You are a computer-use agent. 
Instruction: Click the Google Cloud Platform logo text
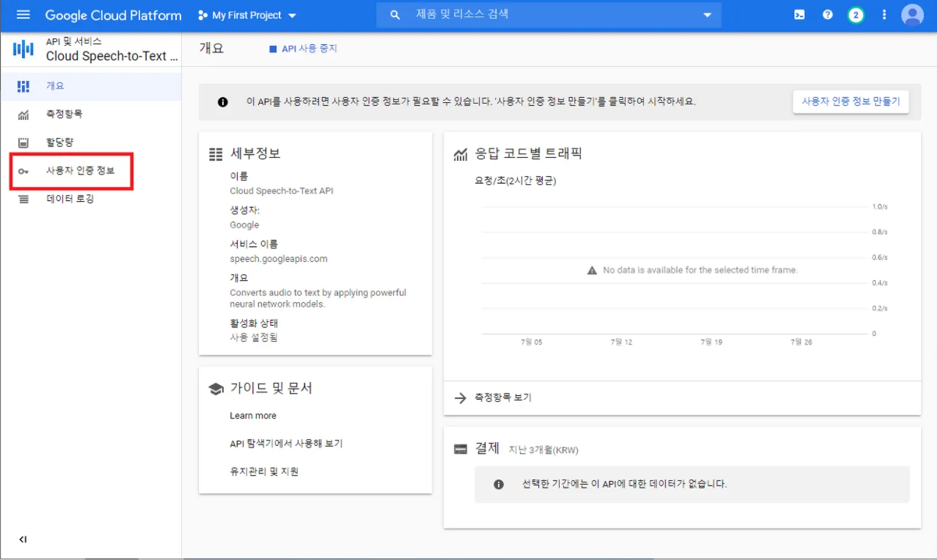pyautogui.click(x=113, y=15)
